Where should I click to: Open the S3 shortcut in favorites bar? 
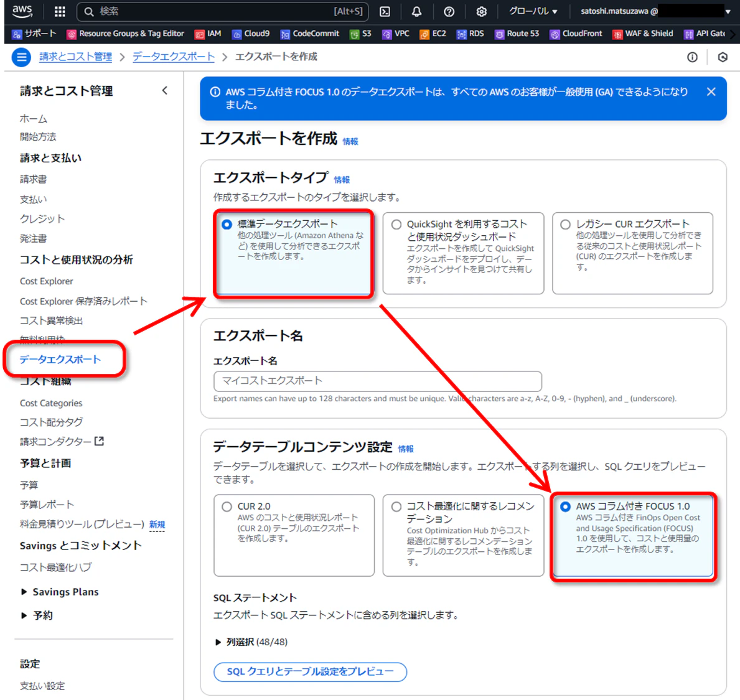point(360,34)
